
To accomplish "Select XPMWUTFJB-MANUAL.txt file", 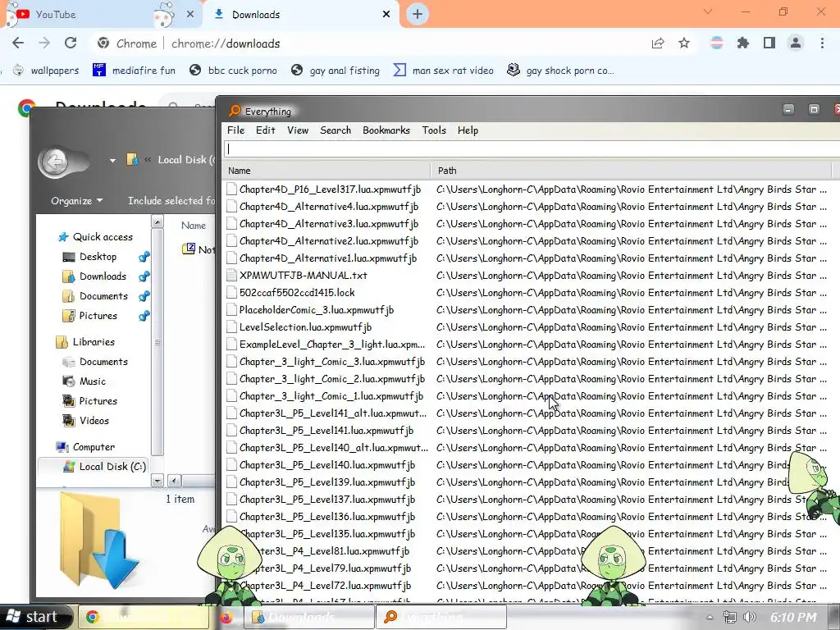I will [x=304, y=276].
